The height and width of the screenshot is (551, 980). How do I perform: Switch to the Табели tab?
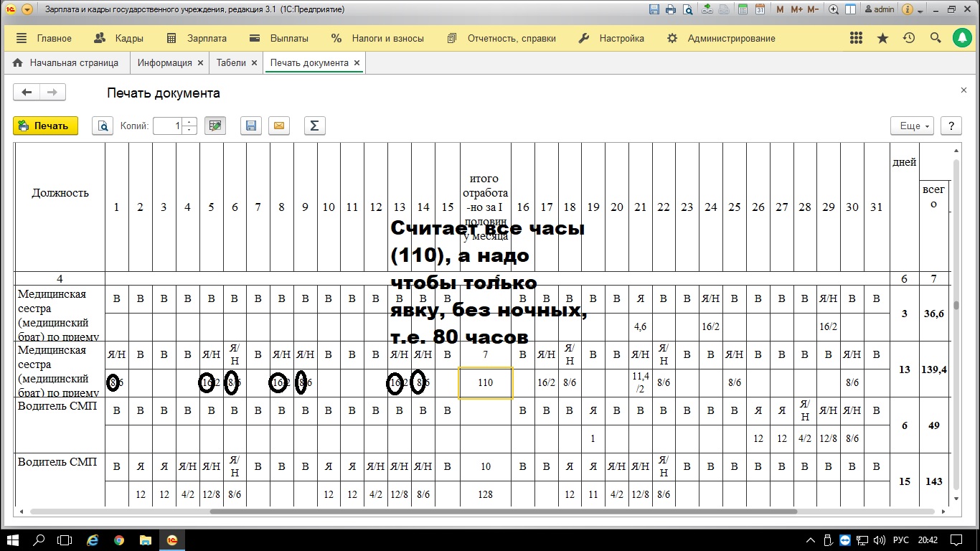231,62
